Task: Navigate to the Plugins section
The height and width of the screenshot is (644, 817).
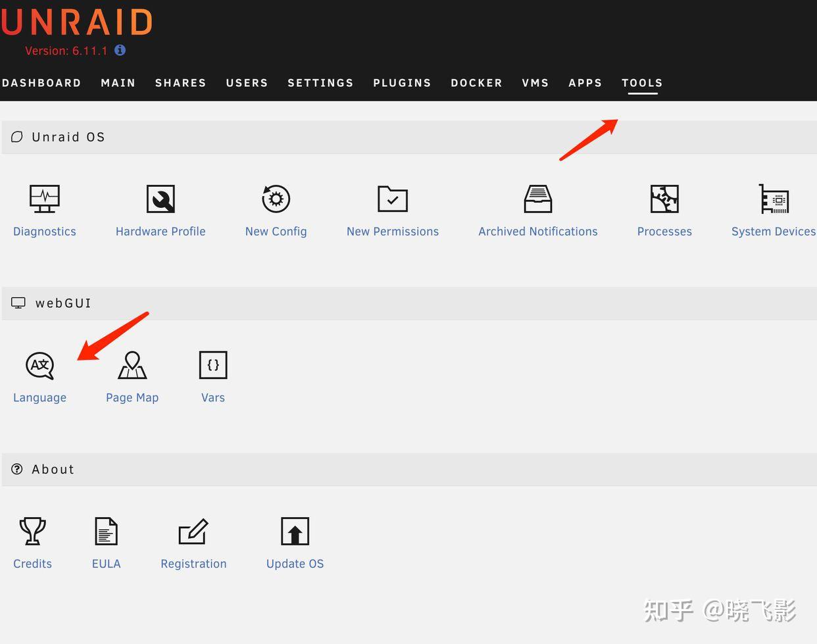Action: click(x=402, y=83)
